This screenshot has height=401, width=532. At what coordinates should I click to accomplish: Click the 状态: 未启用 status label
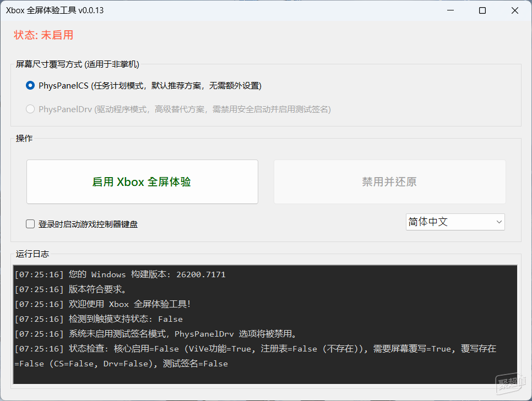point(44,35)
